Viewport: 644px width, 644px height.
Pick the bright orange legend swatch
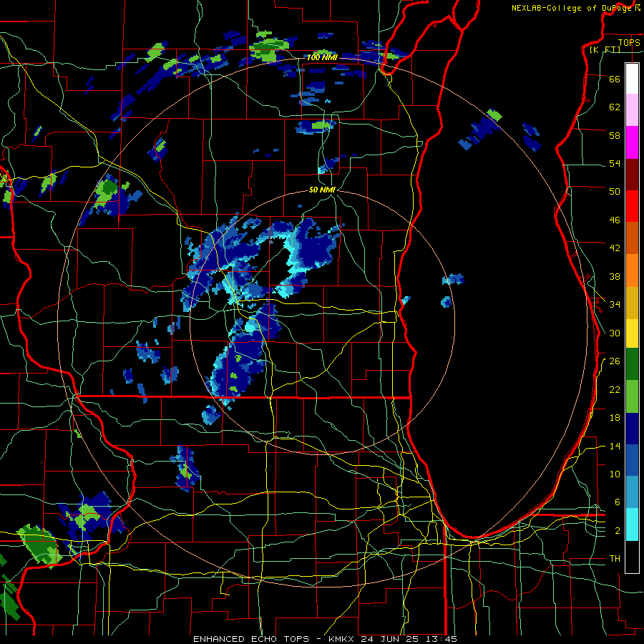coord(632,270)
